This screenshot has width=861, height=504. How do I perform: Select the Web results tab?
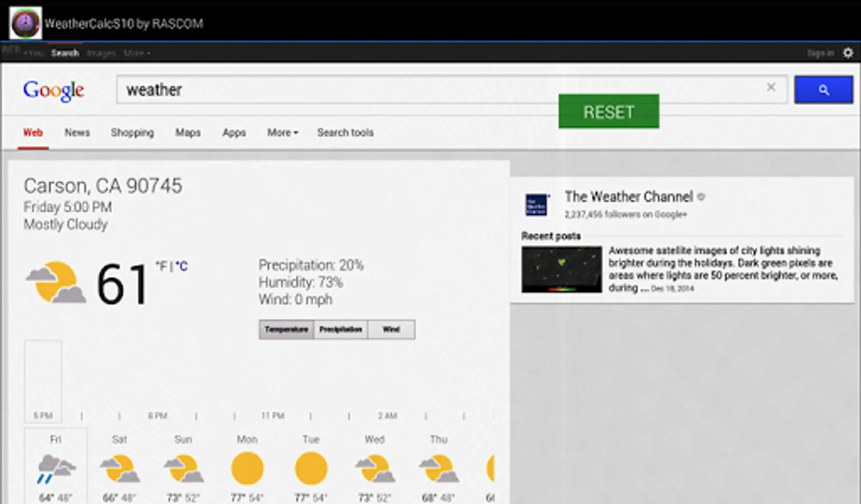tap(33, 133)
